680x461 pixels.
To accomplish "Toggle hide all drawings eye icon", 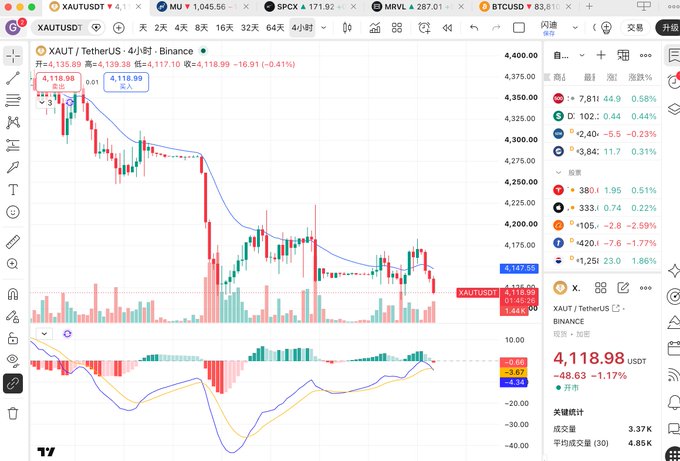I will [13, 360].
